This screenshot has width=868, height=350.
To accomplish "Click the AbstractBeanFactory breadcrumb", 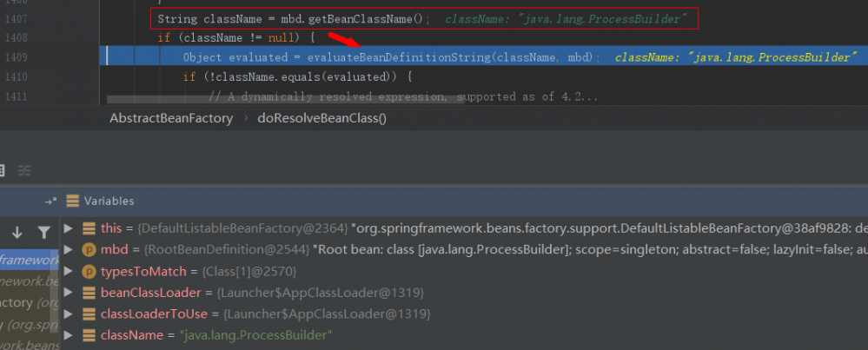I will (171, 118).
